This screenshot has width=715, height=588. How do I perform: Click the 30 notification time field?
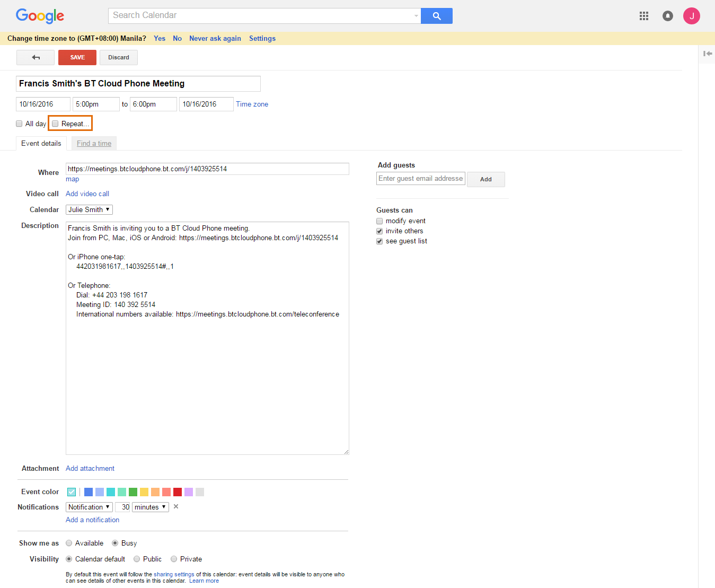click(x=122, y=507)
